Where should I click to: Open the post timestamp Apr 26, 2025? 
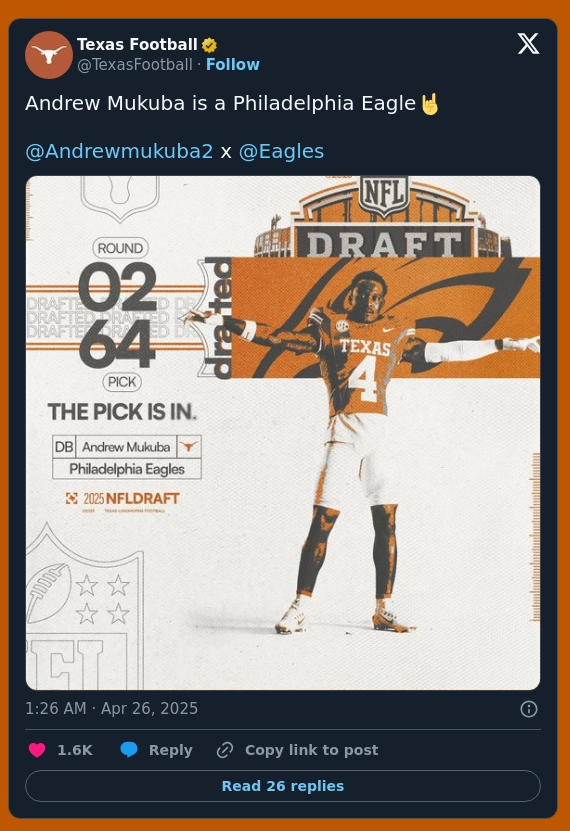tap(112, 709)
